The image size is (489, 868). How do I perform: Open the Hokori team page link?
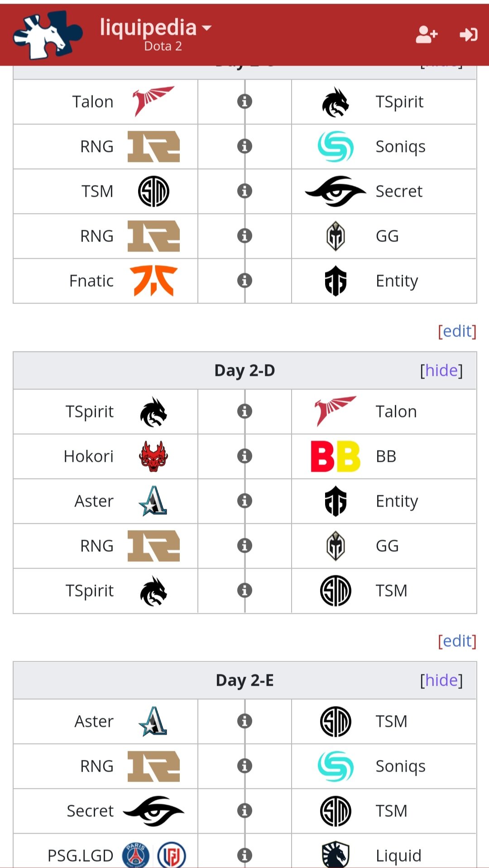[89, 456]
